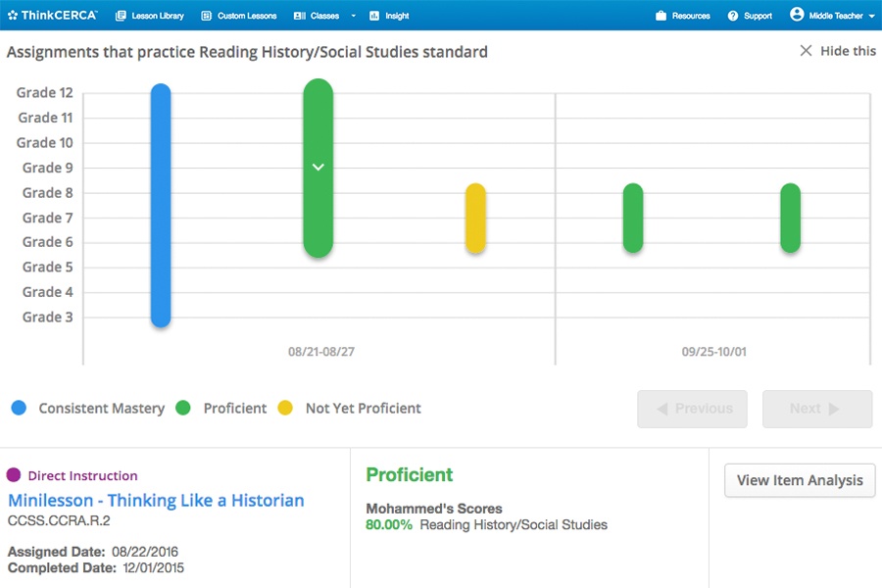Image resolution: width=882 pixels, height=588 pixels.
Task: Open the Lesson Library icon
Action: pyautogui.click(x=121, y=16)
